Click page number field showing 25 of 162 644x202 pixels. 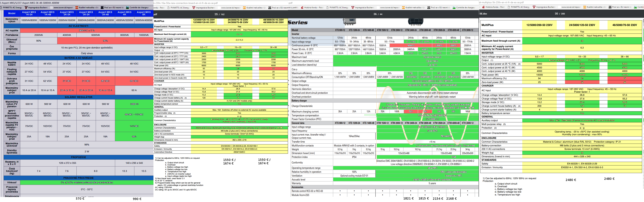point(216,14)
